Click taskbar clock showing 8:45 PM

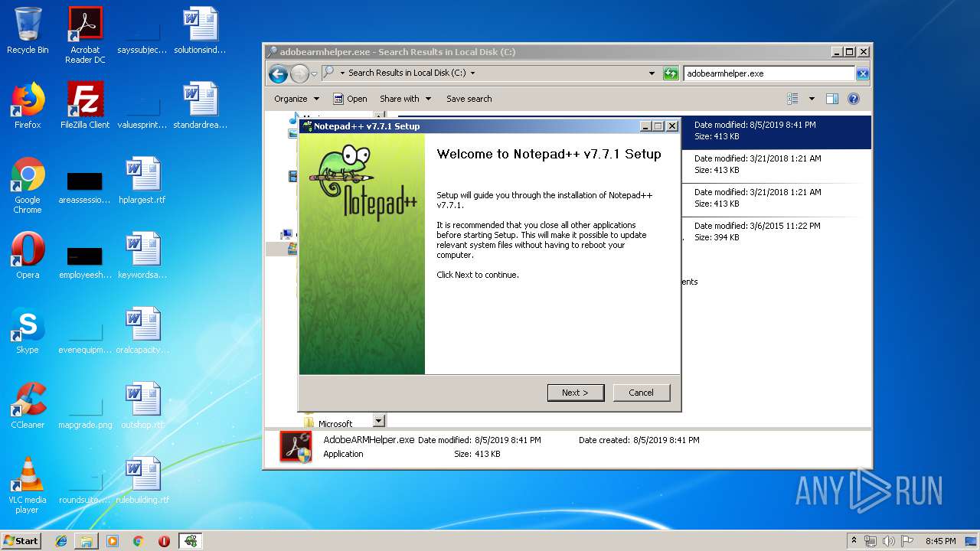point(940,541)
